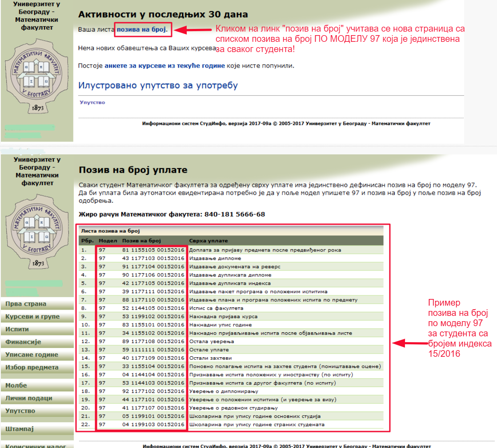The width and height of the screenshot is (497, 448).
Task: Open 'Курсеви и групе' sidebar item
Action: [x=32, y=317]
